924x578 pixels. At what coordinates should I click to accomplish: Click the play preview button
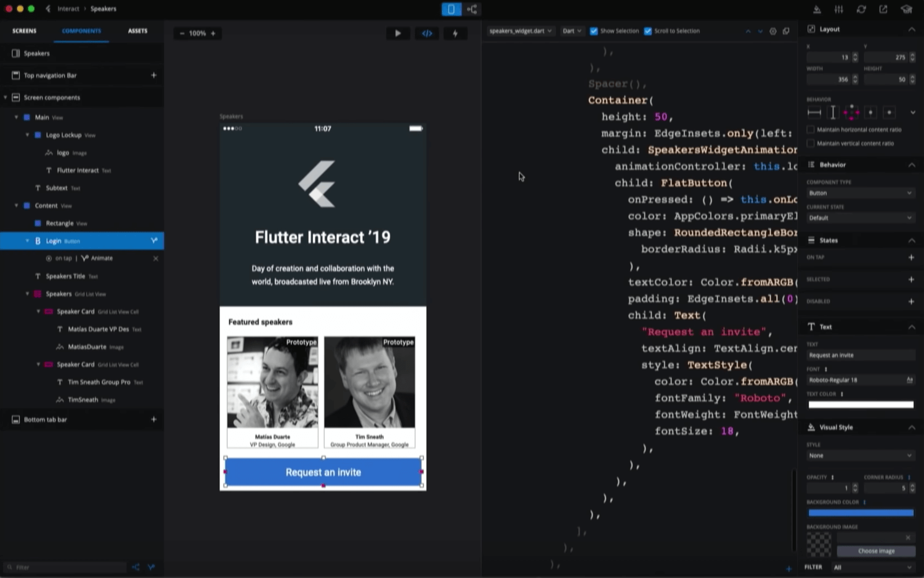397,33
